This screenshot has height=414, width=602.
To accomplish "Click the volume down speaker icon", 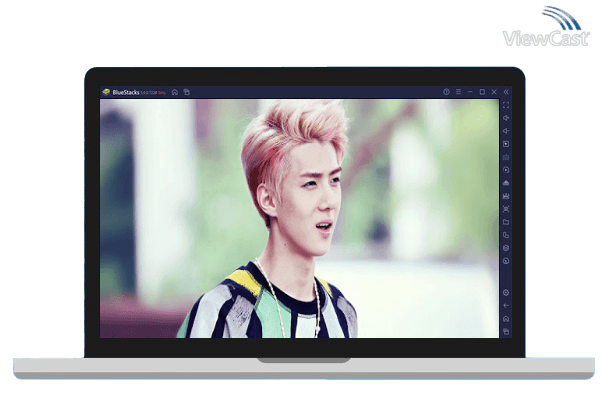I will point(506,131).
